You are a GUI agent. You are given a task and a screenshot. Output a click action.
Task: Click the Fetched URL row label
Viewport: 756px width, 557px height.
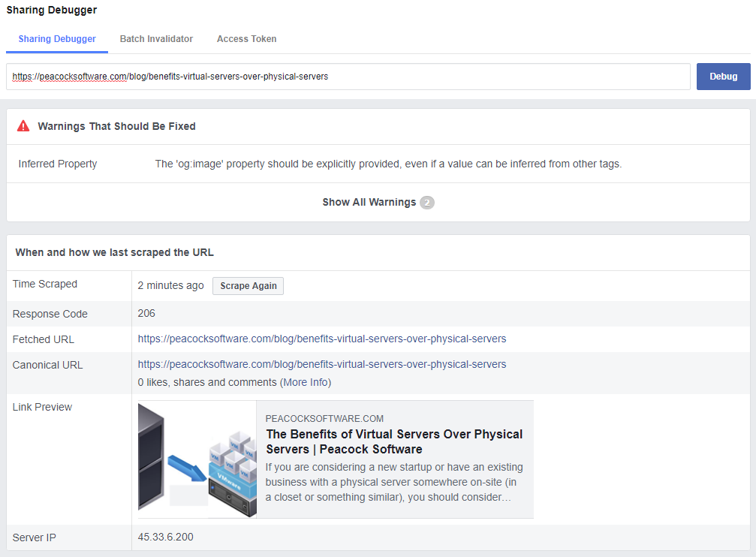[x=44, y=339]
